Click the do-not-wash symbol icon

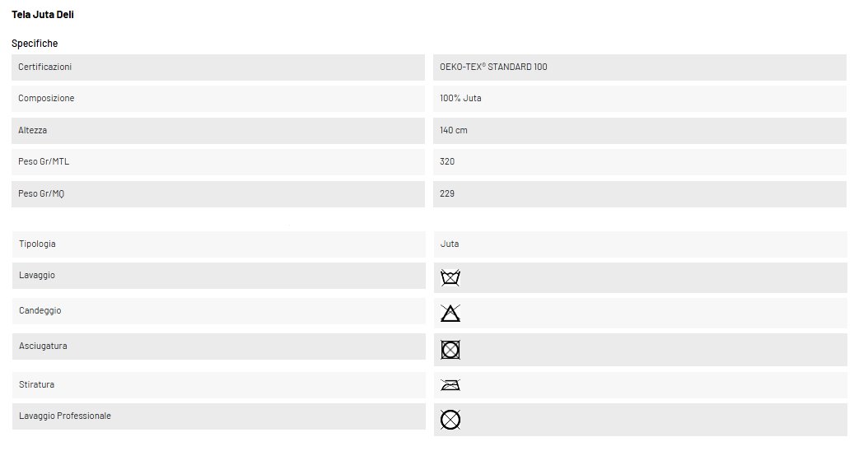[x=450, y=278]
